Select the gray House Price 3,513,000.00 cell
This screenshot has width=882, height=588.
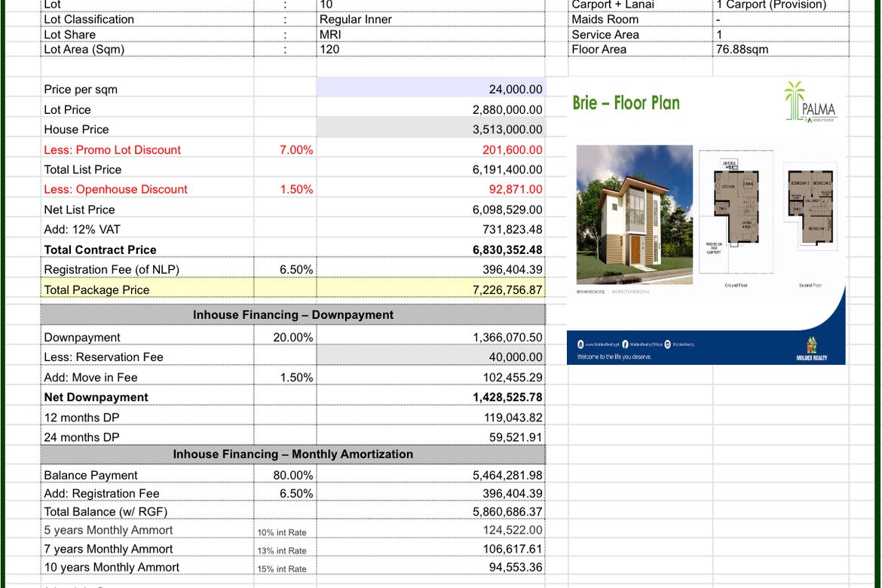pos(431,127)
